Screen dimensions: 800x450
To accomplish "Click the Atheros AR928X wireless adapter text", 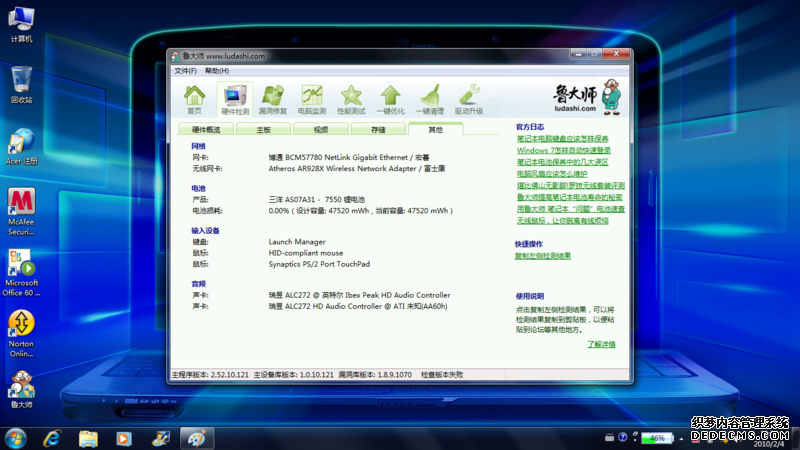I will (x=357, y=169).
